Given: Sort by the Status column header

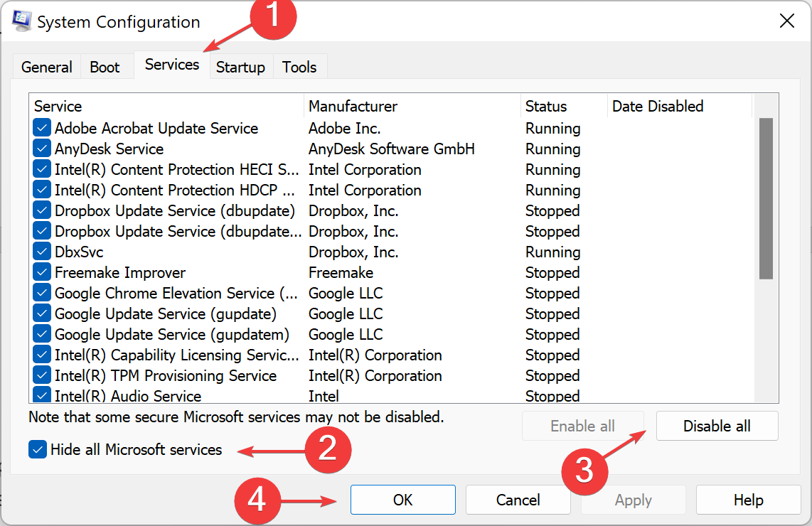Looking at the screenshot, I should pyautogui.click(x=564, y=106).
